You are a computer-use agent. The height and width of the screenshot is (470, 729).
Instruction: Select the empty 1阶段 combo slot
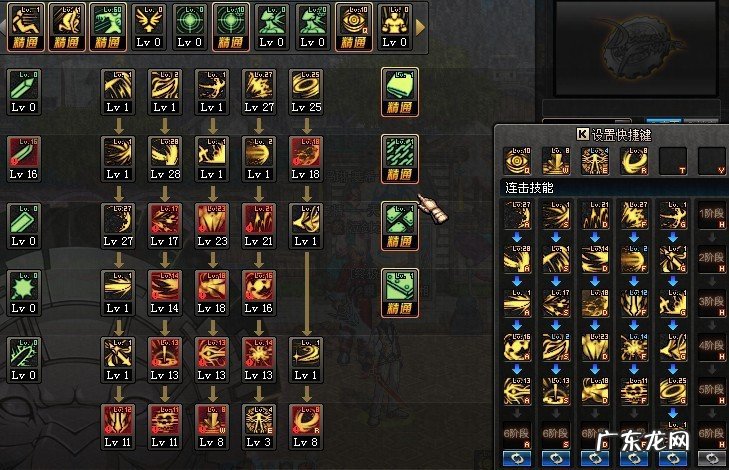pos(711,215)
